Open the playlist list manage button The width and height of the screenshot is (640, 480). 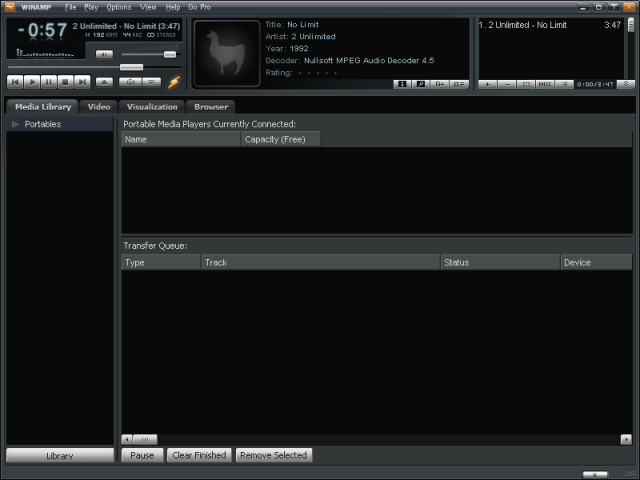564,84
